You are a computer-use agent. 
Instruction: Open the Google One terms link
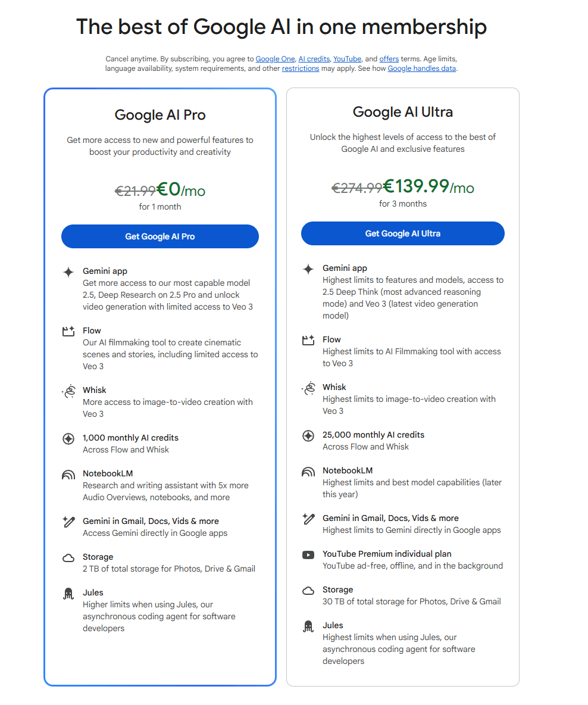(275, 59)
